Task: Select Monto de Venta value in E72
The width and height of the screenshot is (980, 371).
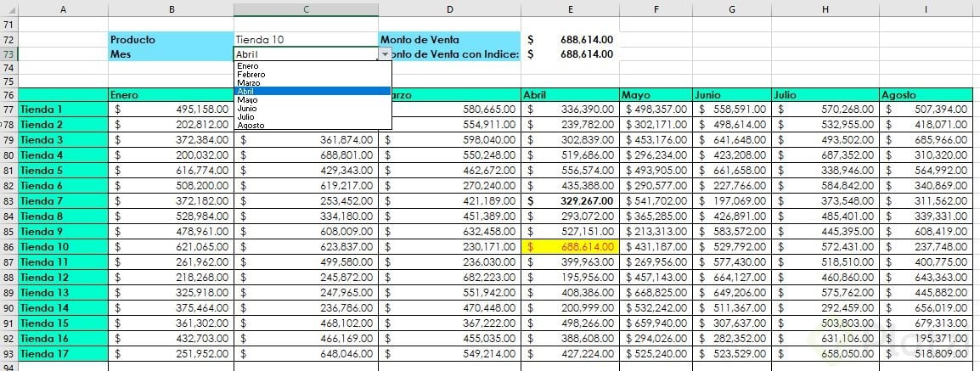Action: [570, 39]
